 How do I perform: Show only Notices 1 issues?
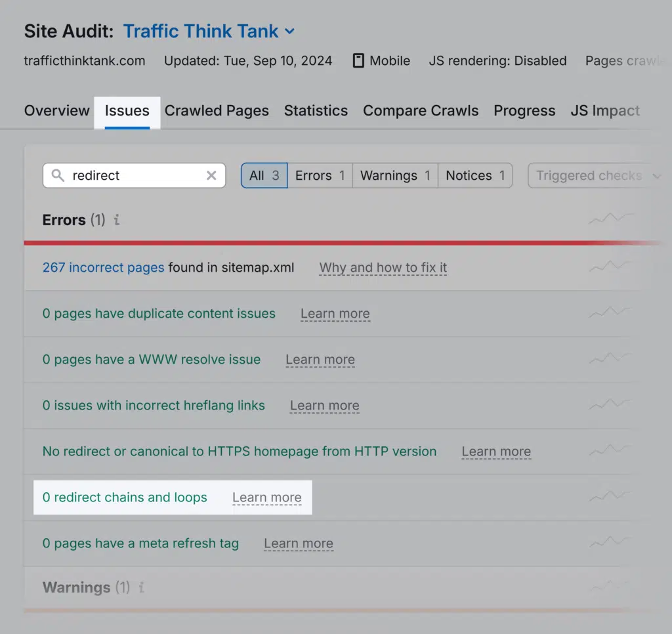475,175
